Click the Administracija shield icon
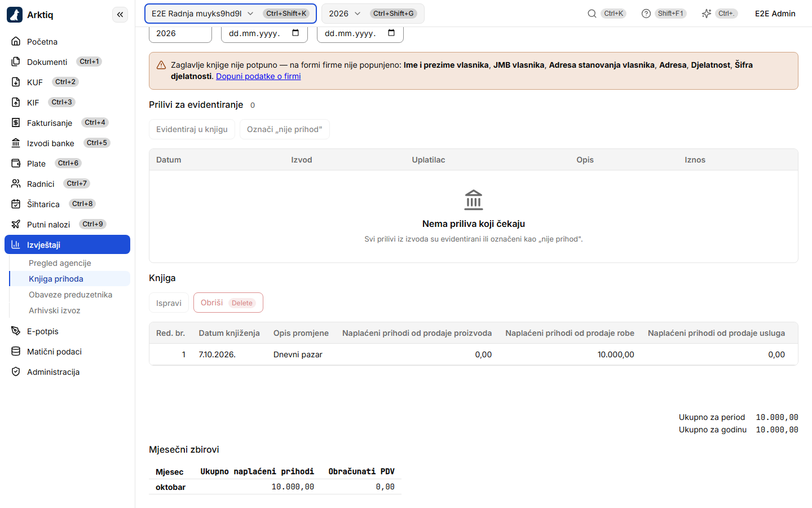Viewport: 812px width, 508px height. [x=16, y=371]
